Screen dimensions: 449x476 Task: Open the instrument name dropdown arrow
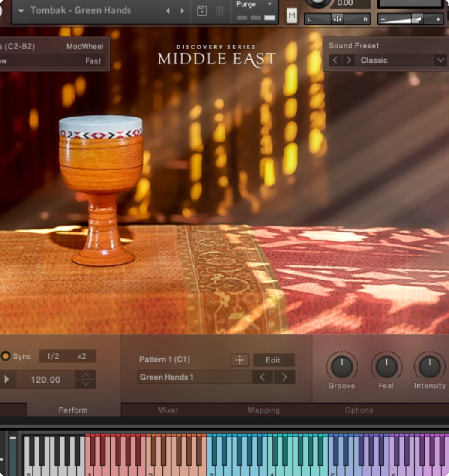click(x=21, y=11)
